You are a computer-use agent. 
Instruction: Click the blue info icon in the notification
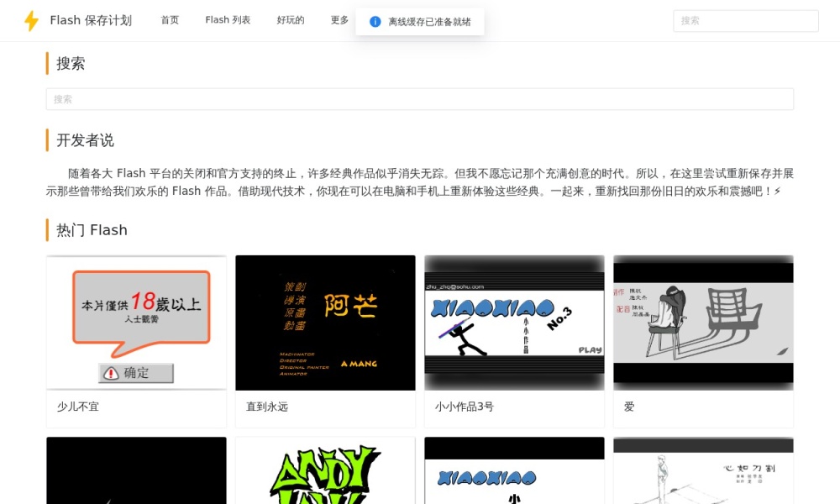coord(375,22)
